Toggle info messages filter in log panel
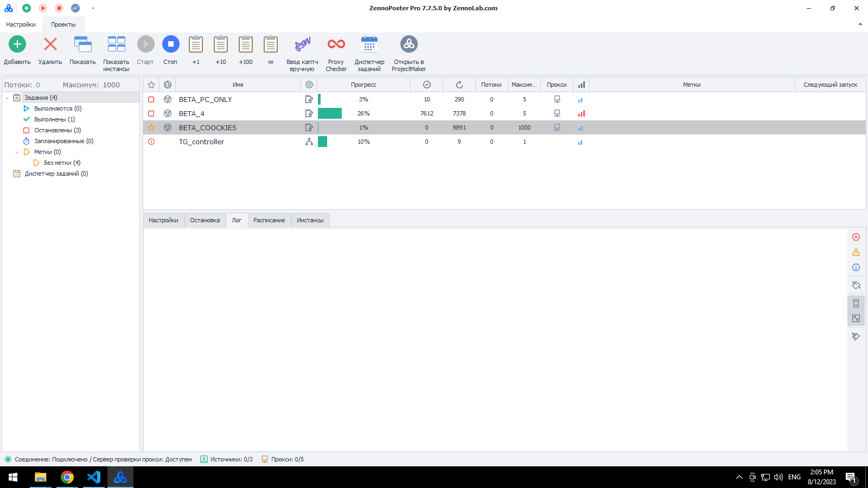Viewport: 868px width, 488px height. (856, 267)
